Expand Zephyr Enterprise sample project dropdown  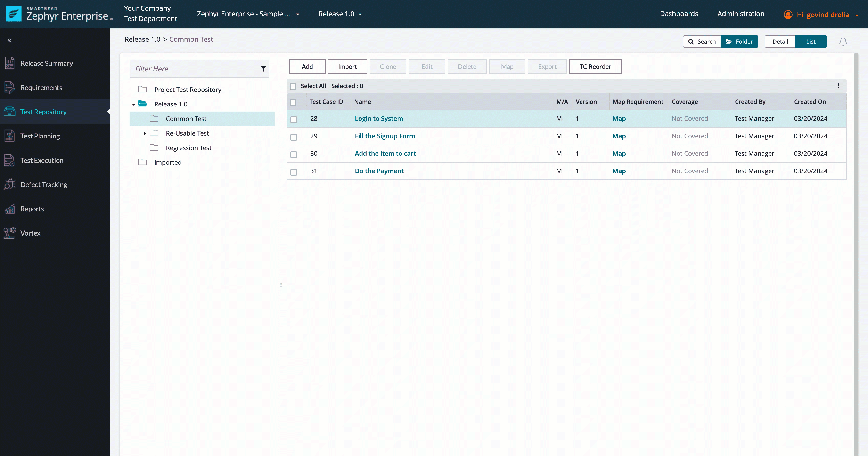tap(298, 14)
